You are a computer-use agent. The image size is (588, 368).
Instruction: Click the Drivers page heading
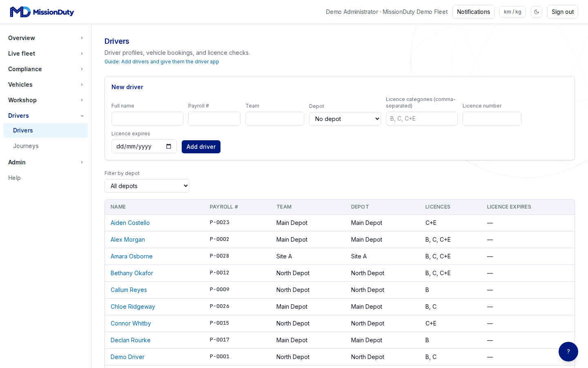coord(117,41)
